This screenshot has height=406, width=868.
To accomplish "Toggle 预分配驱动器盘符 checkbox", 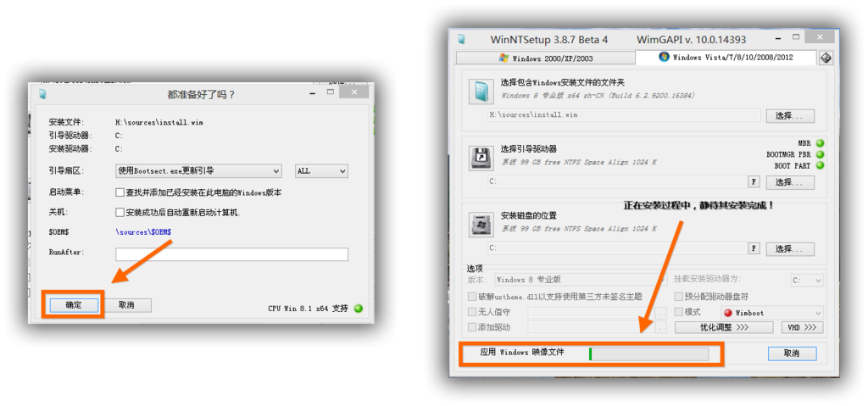I will pyautogui.click(x=679, y=297).
